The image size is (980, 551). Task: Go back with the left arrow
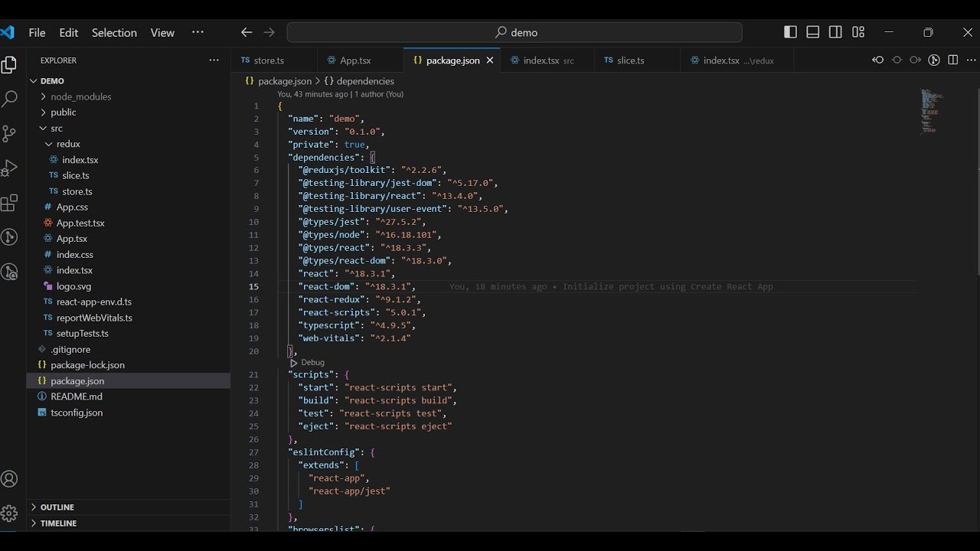coord(247,32)
